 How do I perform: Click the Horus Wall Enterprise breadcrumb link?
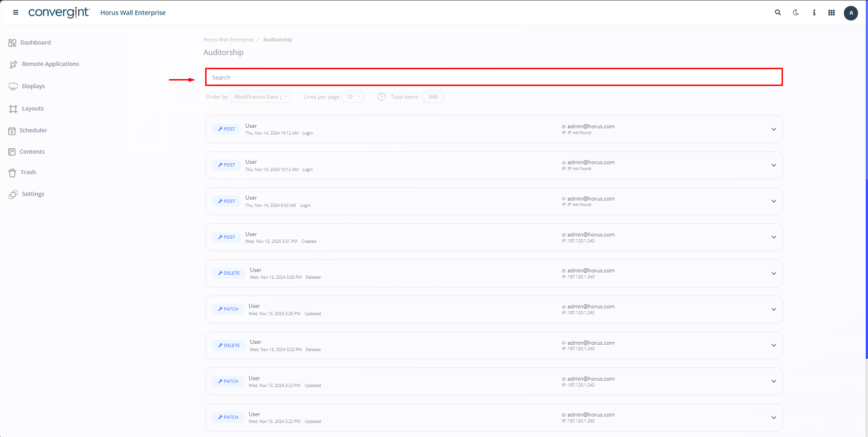228,40
